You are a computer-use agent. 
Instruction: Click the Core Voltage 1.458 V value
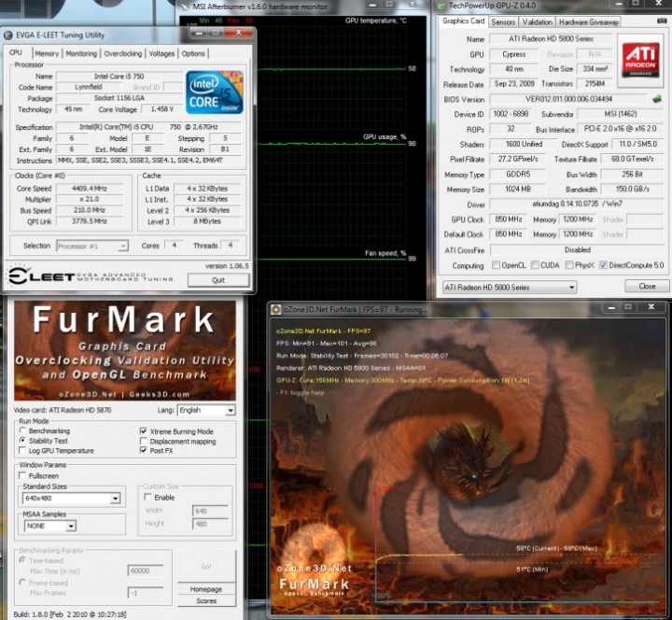click(162, 109)
